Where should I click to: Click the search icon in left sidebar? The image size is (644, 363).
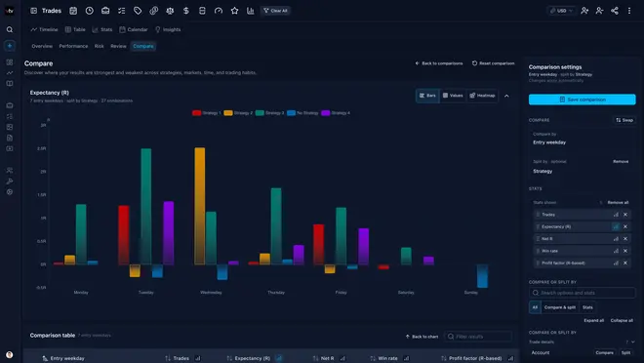point(10,29)
